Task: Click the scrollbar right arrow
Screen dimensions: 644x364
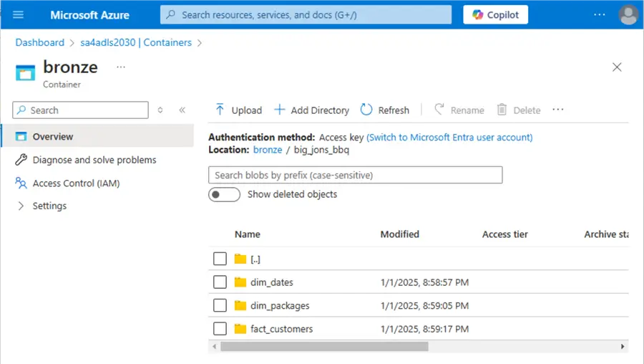Action: (x=623, y=347)
